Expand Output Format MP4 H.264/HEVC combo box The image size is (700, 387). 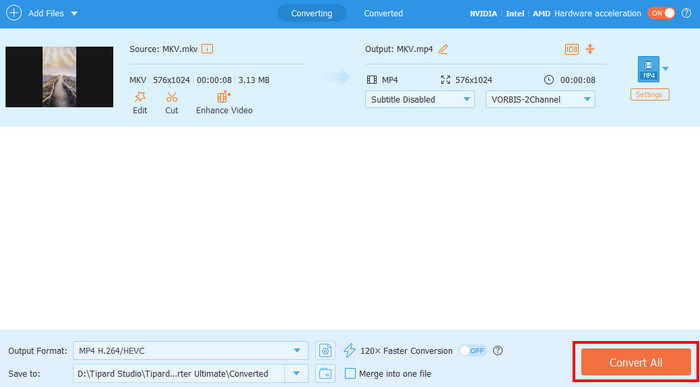(191, 351)
